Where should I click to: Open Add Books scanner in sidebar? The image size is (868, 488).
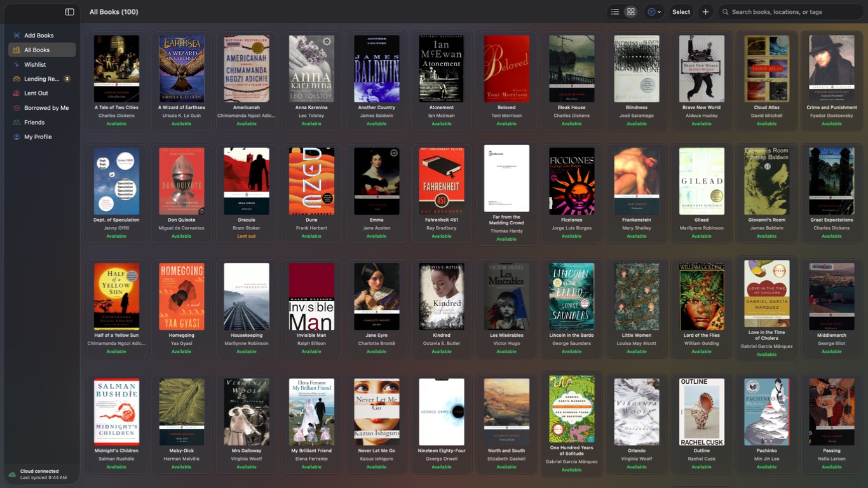[x=42, y=36]
